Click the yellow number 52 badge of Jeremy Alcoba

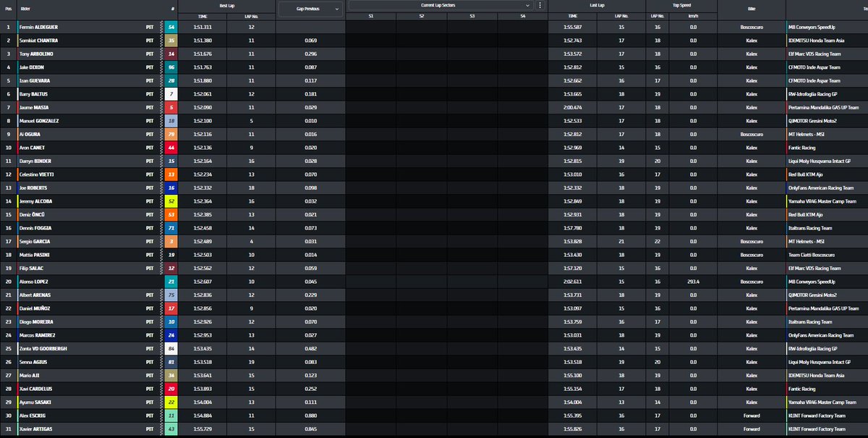tap(171, 201)
